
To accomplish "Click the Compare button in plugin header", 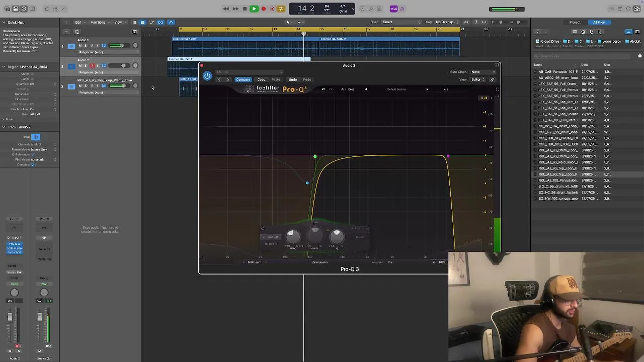I will pyautogui.click(x=243, y=79).
